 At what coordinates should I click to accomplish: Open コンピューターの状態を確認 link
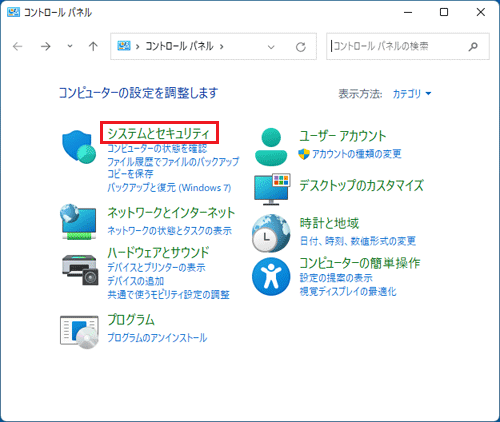[157, 148]
